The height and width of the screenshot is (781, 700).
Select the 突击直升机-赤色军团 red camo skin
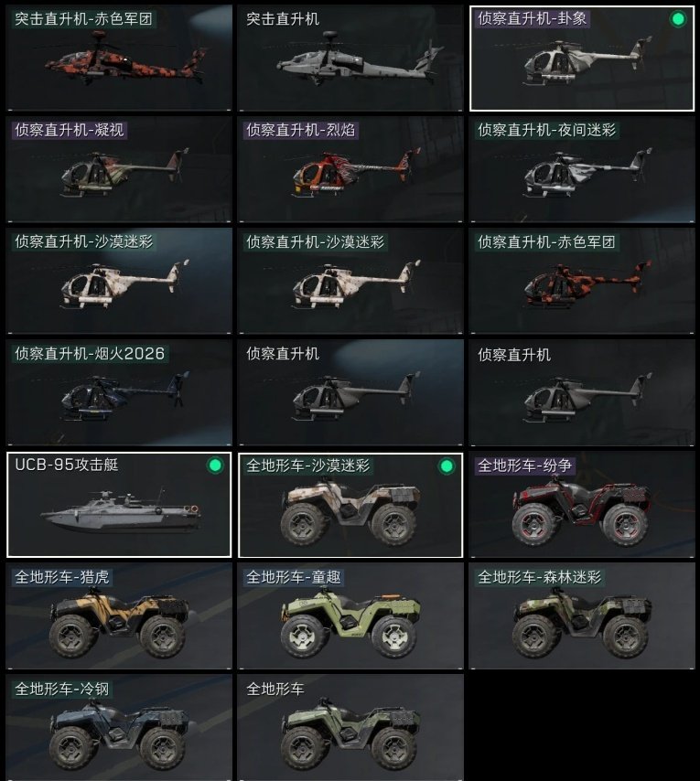point(119,58)
